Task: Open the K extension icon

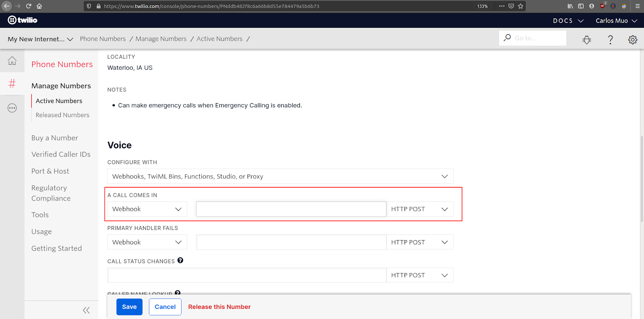Action: [x=613, y=6]
